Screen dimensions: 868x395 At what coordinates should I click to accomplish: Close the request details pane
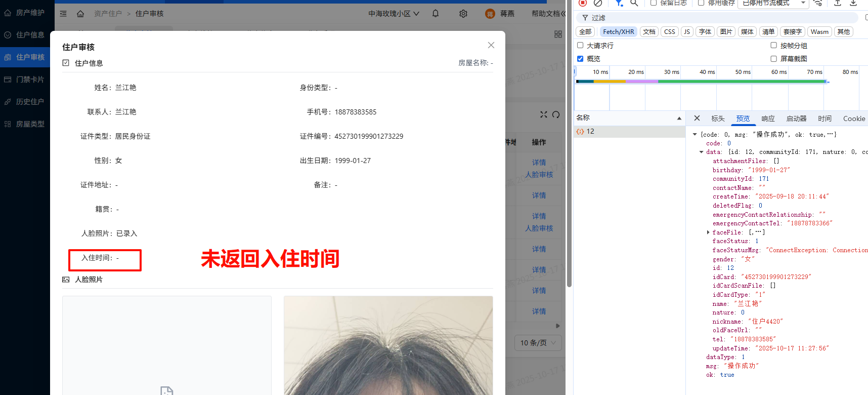[697, 118]
